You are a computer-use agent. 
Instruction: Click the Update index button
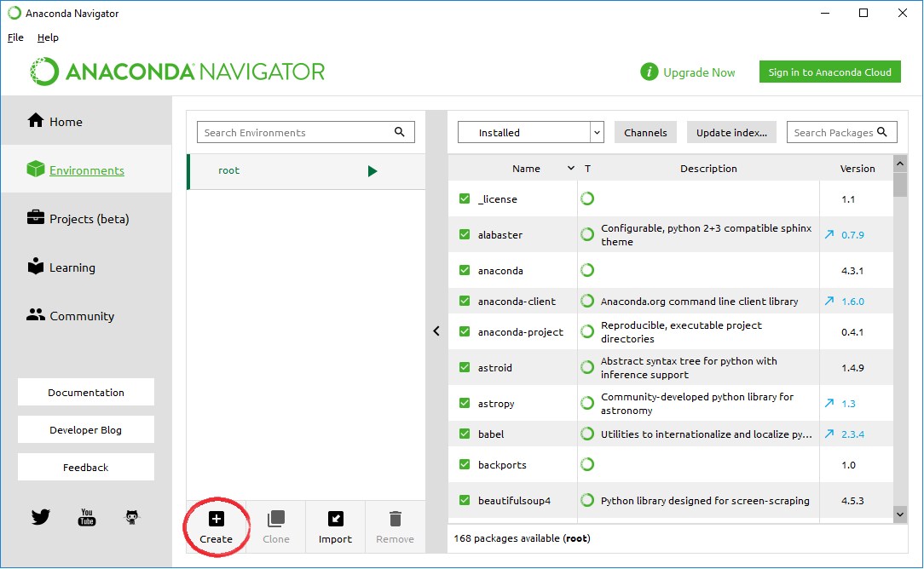[731, 133]
